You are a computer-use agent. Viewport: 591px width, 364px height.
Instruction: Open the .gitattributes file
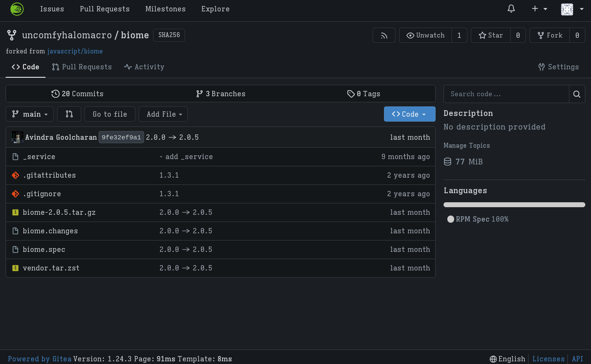49,175
